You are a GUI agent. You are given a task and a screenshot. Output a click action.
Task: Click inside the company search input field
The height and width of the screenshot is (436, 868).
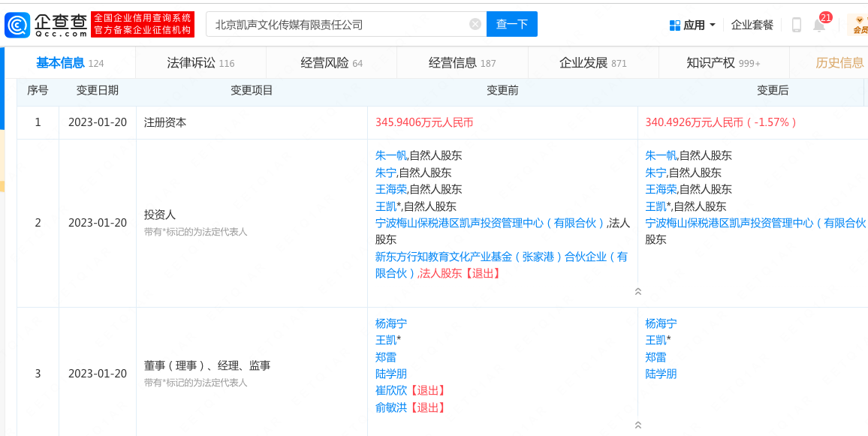pos(338,23)
